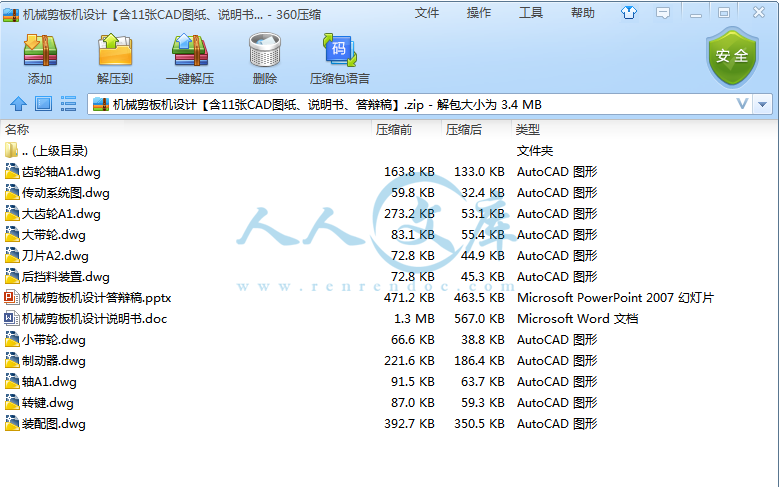Click the DWG icon beside 传动系统图.dwg

11,192
